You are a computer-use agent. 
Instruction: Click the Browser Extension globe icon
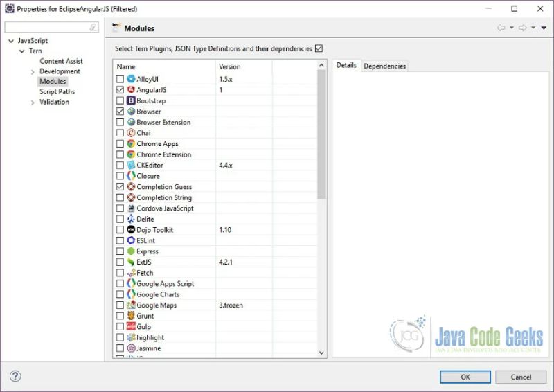(131, 122)
